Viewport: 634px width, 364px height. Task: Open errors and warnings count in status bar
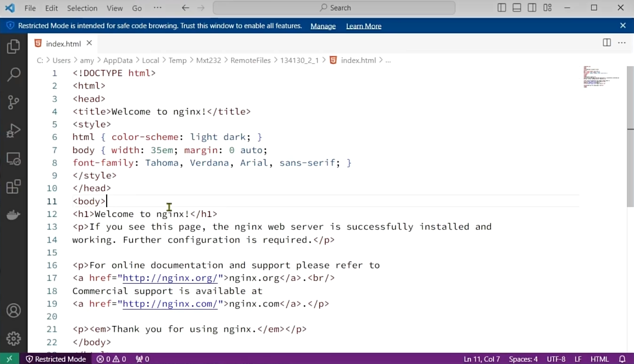tap(111, 359)
